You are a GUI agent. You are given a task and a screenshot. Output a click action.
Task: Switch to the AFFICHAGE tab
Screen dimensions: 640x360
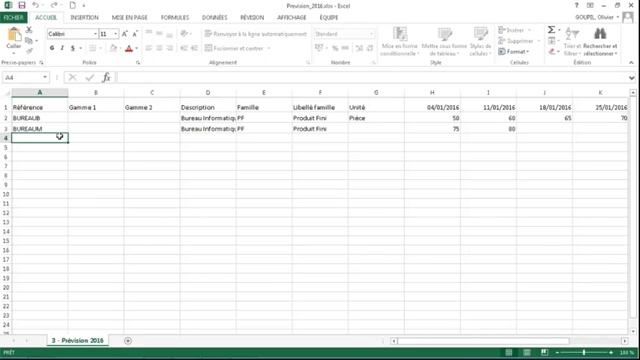[x=291, y=18]
